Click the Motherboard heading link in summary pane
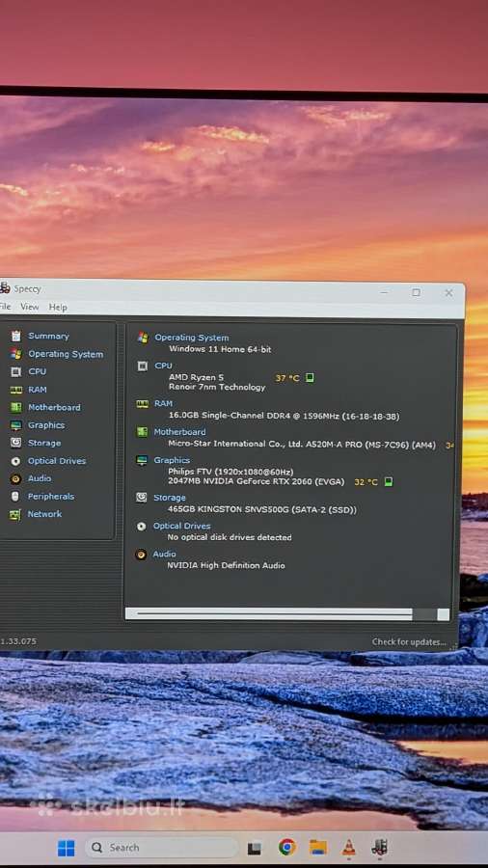Screen dimensions: 488x868 (x=179, y=432)
